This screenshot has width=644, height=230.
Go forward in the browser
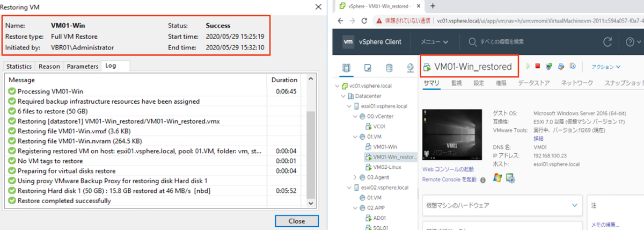coord(351,21)
